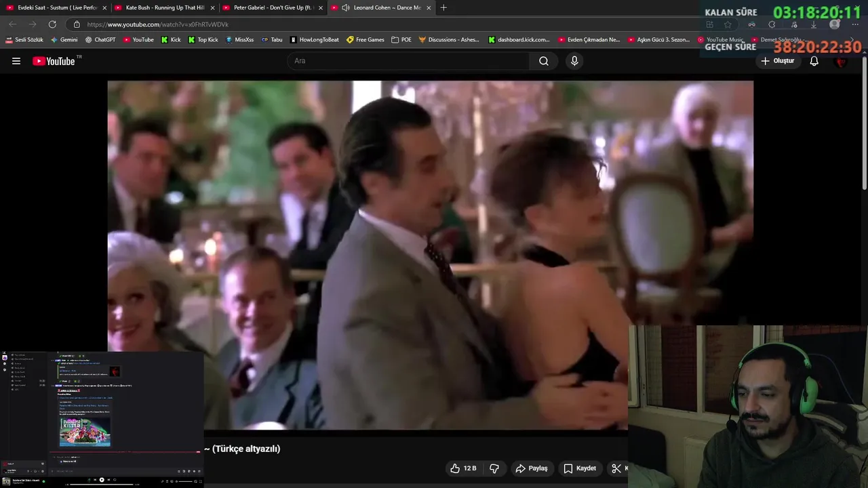
Task: Open the Kick bookmark
Action: pos(170,40)
